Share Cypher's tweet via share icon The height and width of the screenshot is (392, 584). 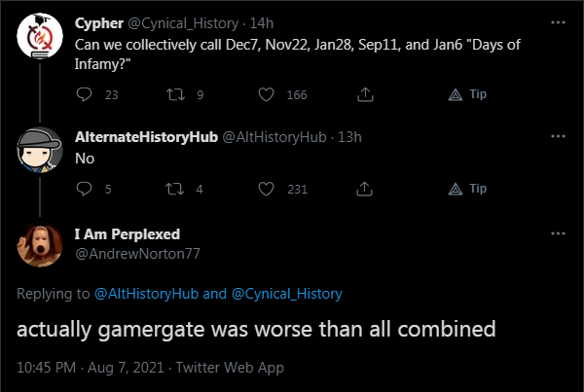pos(365,94)
